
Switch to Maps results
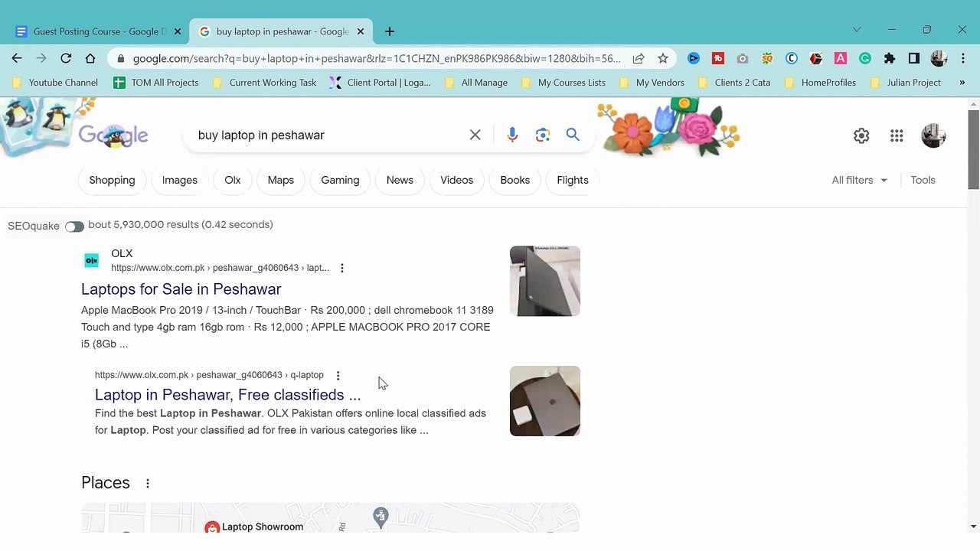[x=281, y=180]
